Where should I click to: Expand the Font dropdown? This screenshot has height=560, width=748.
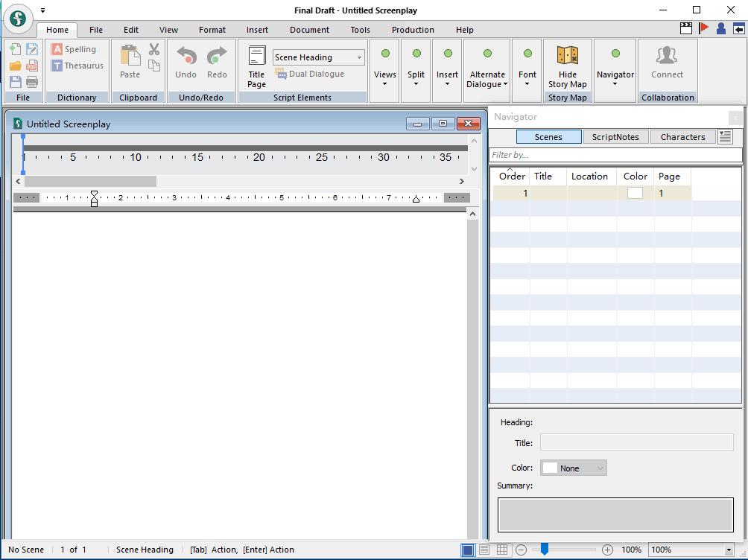[527, 70]
